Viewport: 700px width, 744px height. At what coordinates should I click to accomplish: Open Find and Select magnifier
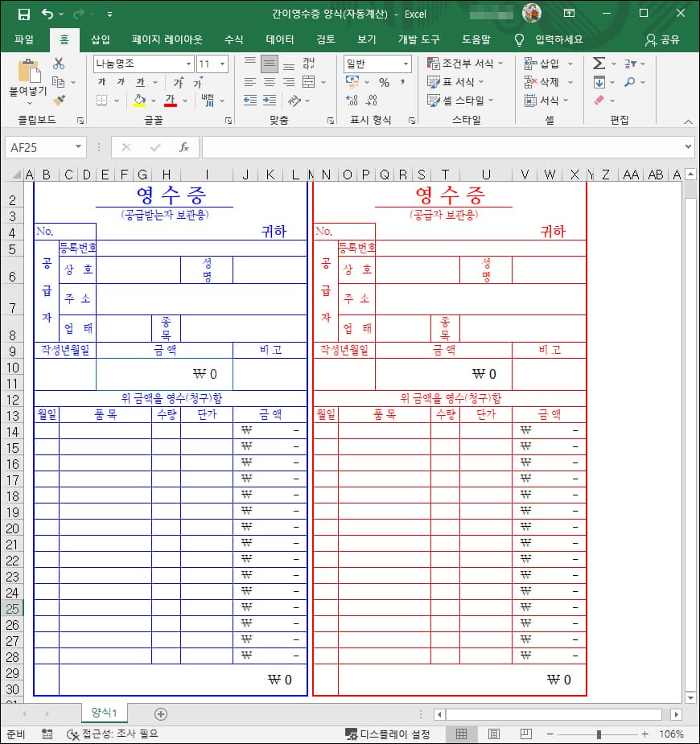click(630, 82)
